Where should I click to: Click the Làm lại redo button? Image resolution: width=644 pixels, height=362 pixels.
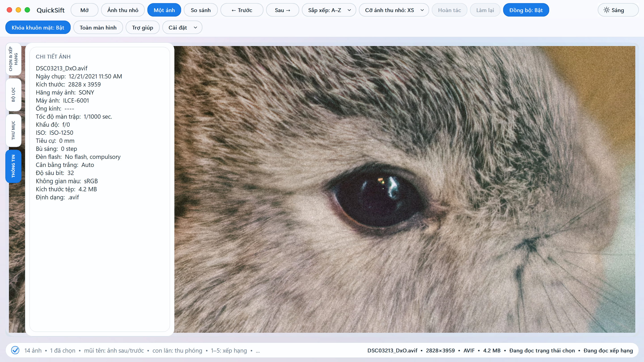(485, 10)
